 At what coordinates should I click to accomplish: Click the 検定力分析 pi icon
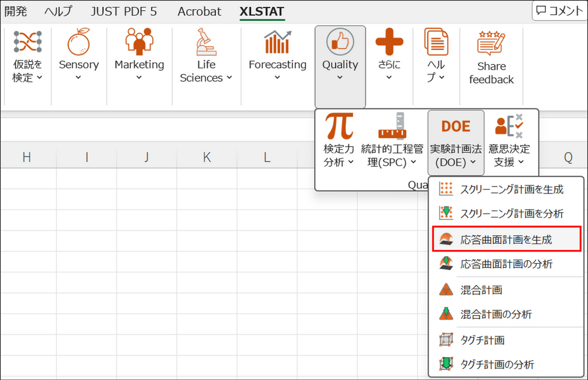click(340, 126)
